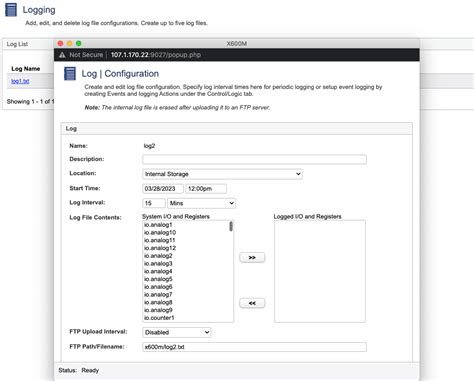Viewport: 474px width, 381px height.
Task: Select io.analog6 in System I/O list
Action: 185,287
